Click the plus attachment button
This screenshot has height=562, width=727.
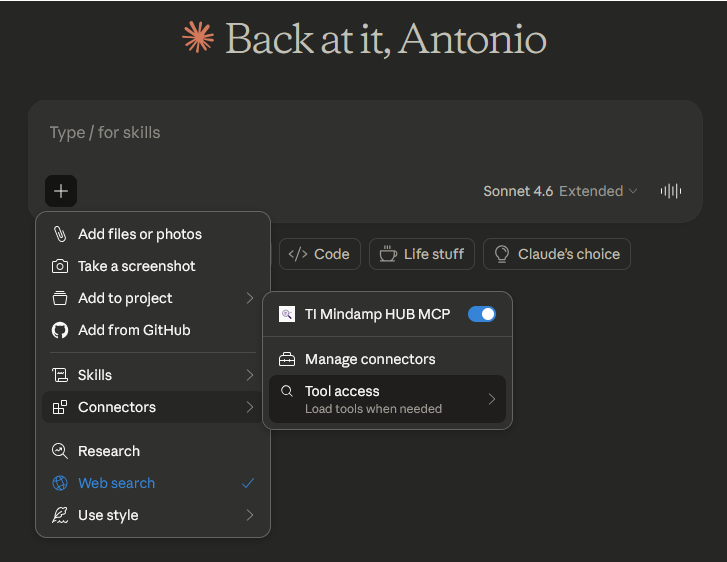tap(61, 191)
